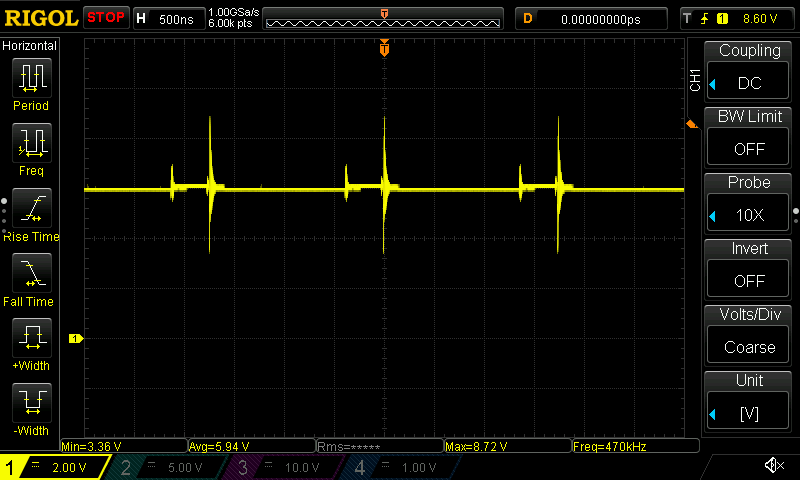Click the H 500ns timebase field
The image size is (800, 480).
(x=169, y=19)
